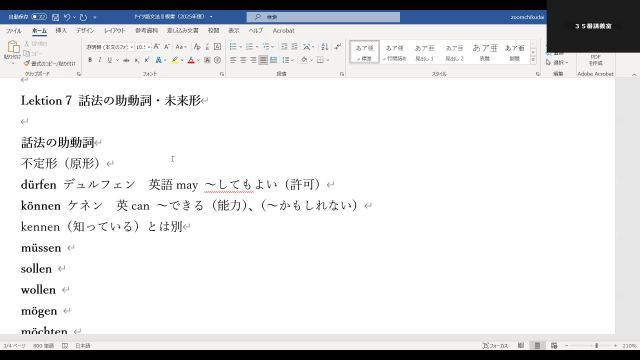The image size is (640, 360).
Task: Decrease font size with the smaller A icon
Action: coord(167,47)
